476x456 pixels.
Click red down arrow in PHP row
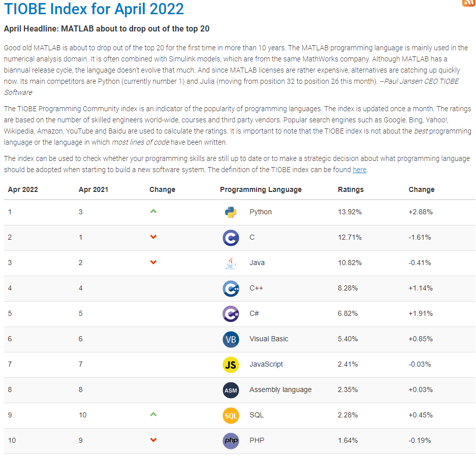pos(153,440)
